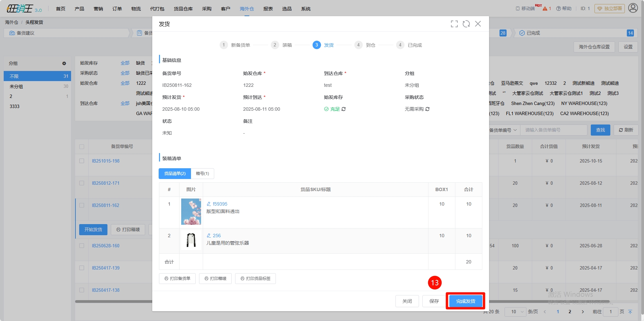Click the fullscreen icon in dialog header
This screenshot has height=321, width=644.
click(x=454, y=24)
